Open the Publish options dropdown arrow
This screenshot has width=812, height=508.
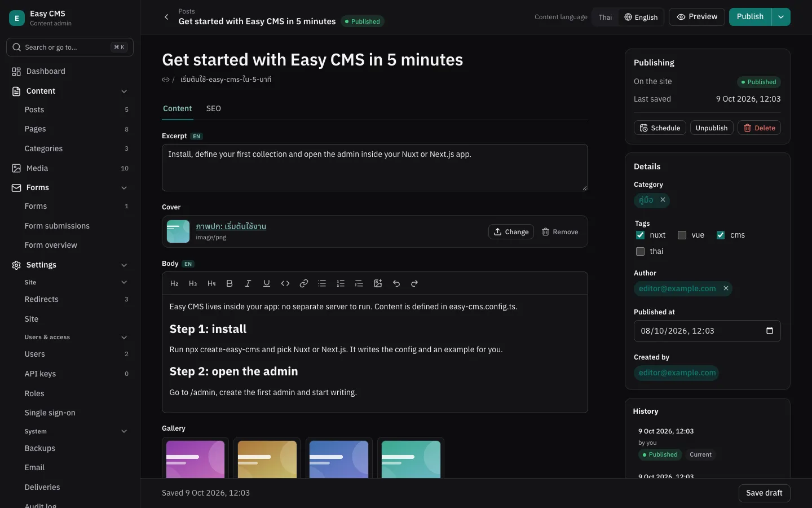(x=781, y=17)
